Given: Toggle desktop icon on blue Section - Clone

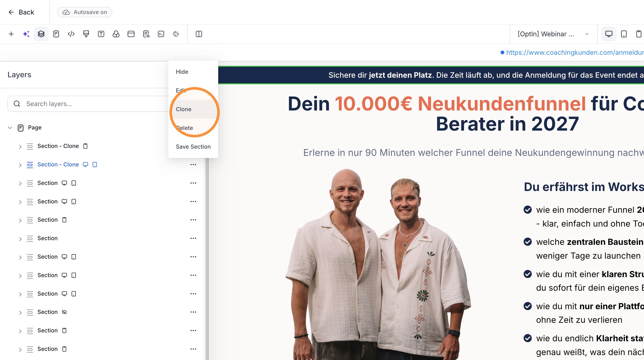Looking at the screenshot, I should (85, 165).
